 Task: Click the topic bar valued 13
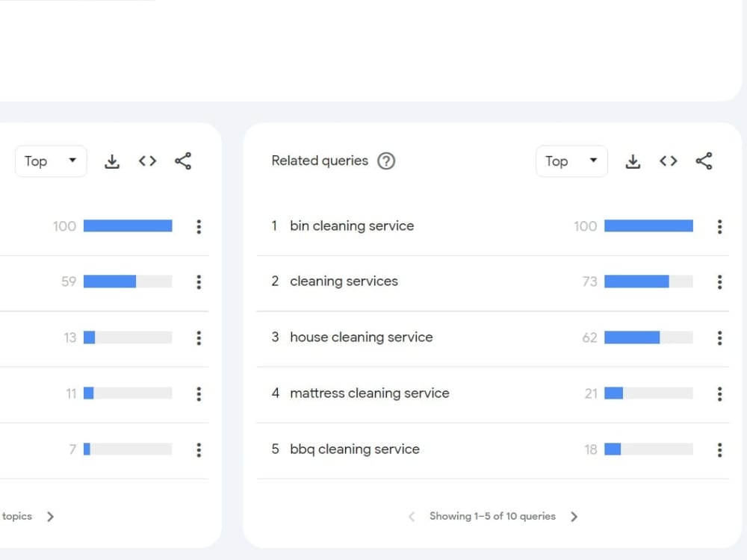[128, 337]
